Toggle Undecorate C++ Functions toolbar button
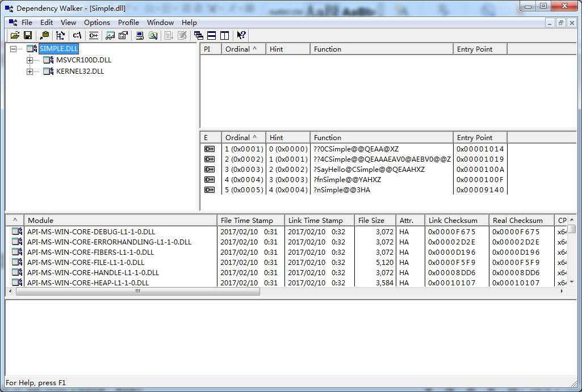 click(94, 36)
